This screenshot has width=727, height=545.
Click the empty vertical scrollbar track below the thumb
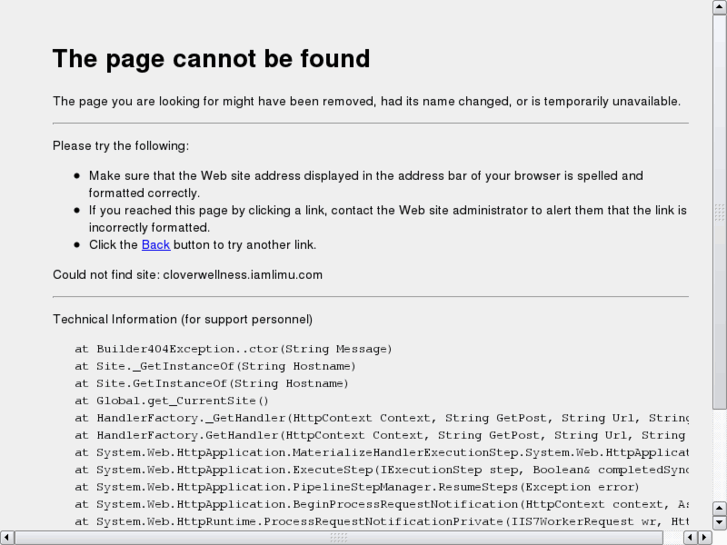click(x=719, y=455)
